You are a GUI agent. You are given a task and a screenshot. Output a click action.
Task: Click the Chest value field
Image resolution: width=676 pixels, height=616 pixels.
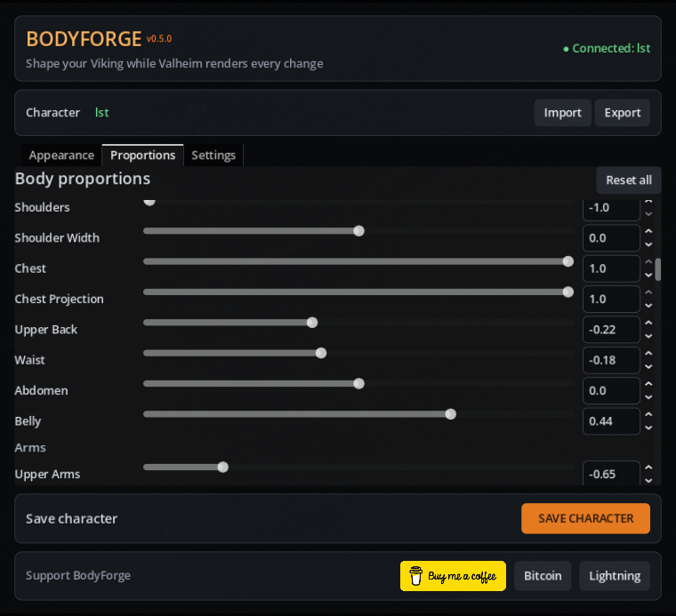click(611, 268)
